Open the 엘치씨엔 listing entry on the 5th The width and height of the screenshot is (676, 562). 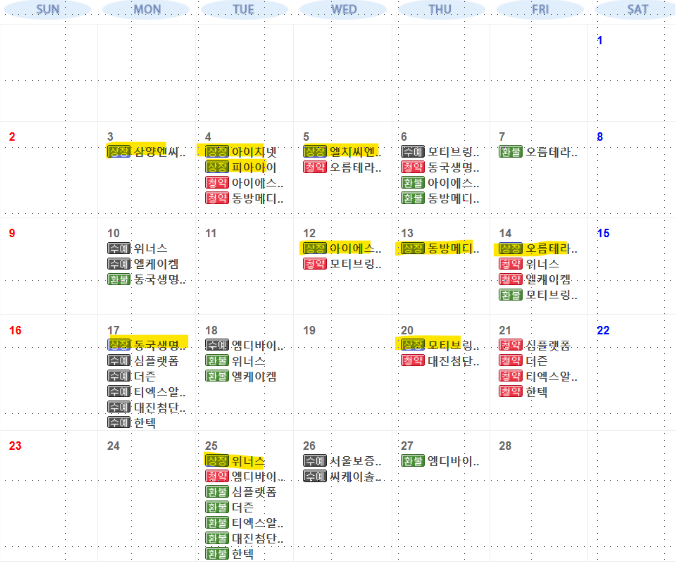342,152
